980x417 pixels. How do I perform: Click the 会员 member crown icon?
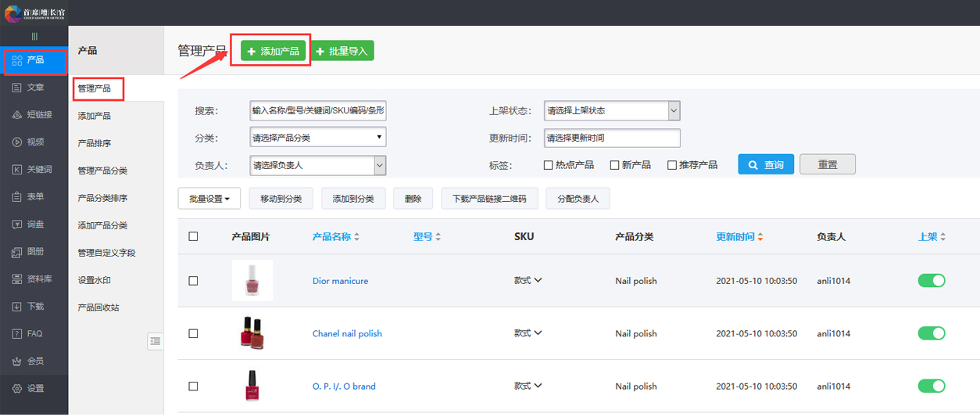(16, 361)
